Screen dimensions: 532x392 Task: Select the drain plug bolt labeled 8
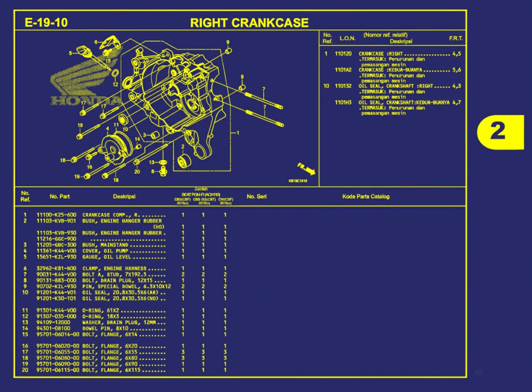[164, 170]
